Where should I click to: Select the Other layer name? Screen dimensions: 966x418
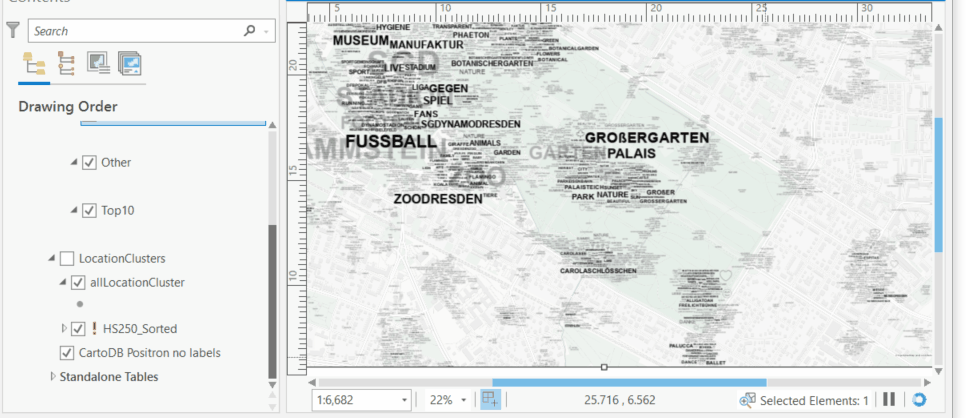pyautogui.click(x=116, y=163)
